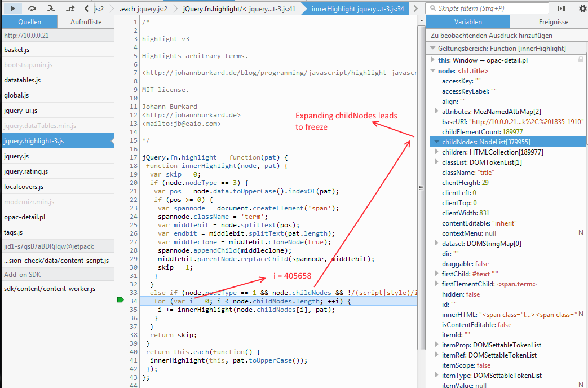Viewport: 588px width, 388px height.
Task: Collapse the childNodes NodeList entry
Action: 436,142
